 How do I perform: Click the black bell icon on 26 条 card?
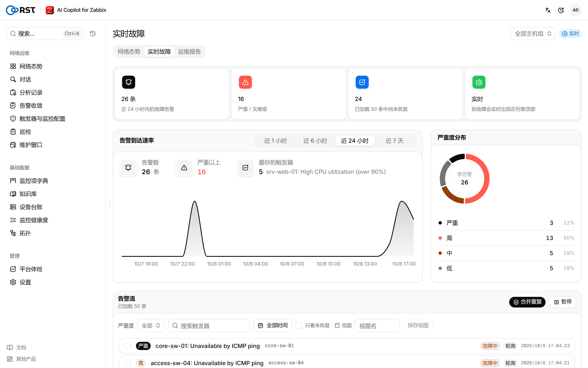click(129, 82)
